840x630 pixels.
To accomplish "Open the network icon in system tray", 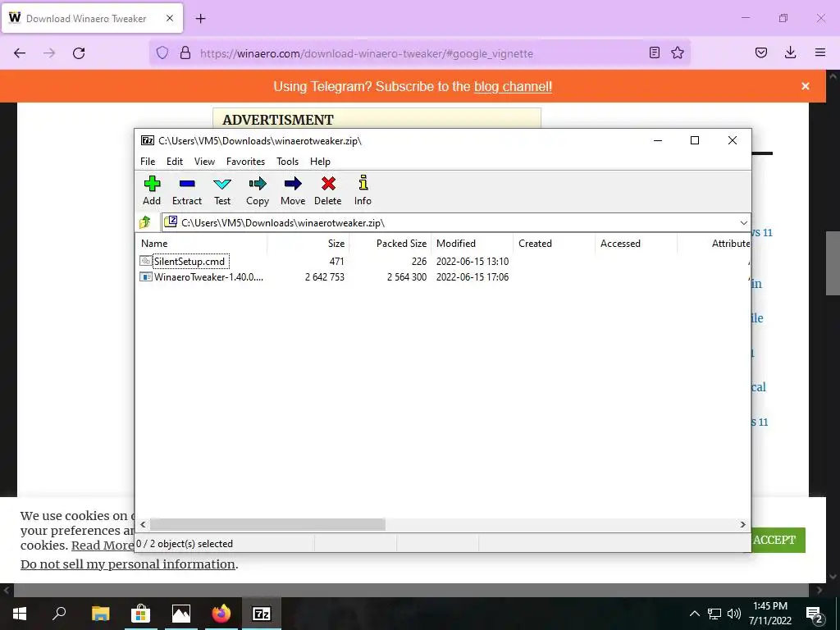I will click(714, 614).
